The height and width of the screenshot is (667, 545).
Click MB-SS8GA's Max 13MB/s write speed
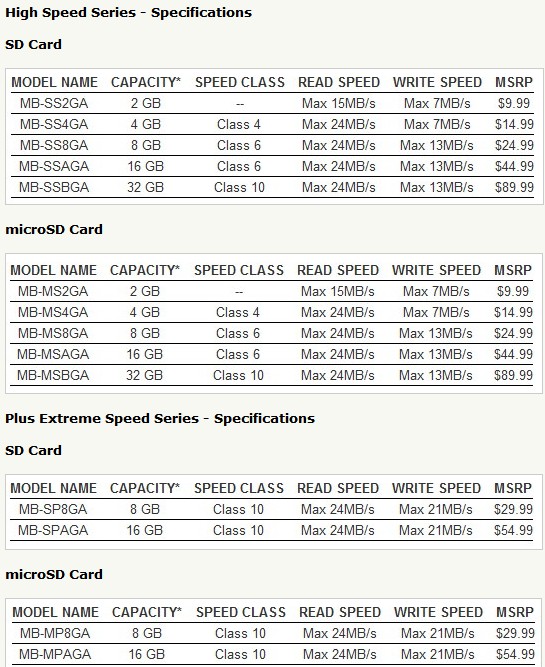(x=437, y=145)
